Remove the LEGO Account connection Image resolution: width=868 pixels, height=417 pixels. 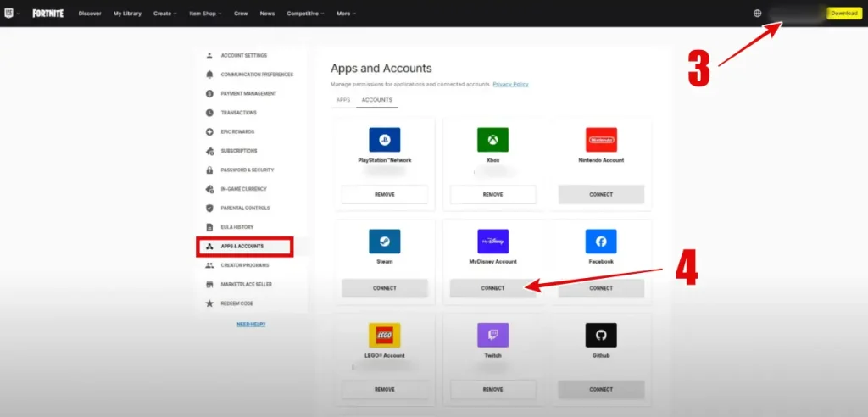[385, 389]
